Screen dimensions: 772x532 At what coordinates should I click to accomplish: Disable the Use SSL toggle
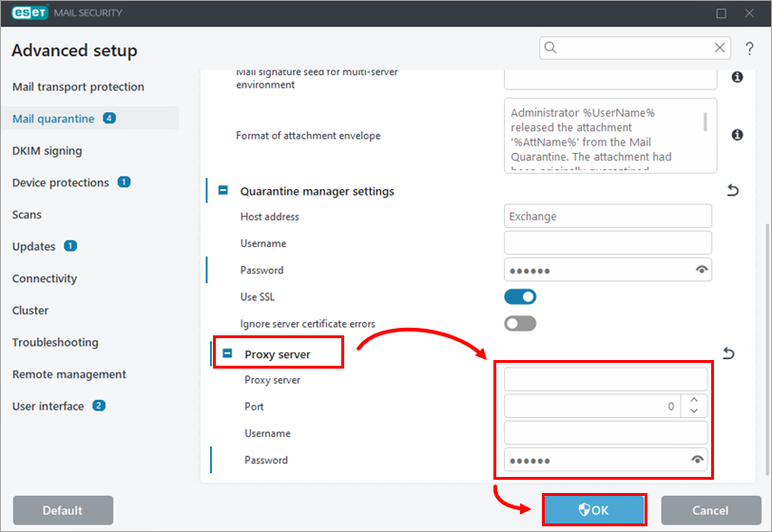520,297
